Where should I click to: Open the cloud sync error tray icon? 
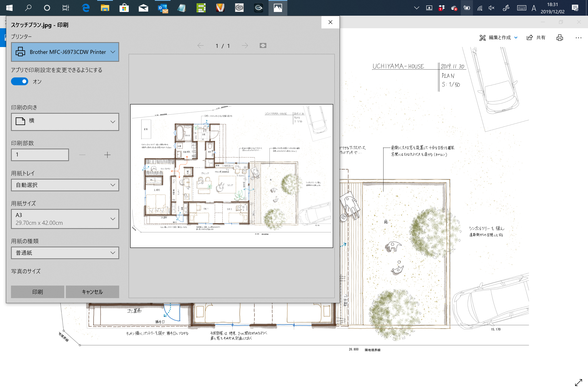click(x=454, y=8)
